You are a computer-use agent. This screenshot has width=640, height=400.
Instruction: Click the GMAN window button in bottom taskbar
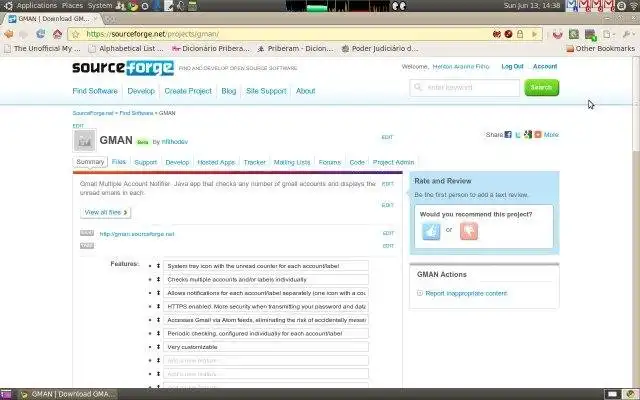coord(69,394)
